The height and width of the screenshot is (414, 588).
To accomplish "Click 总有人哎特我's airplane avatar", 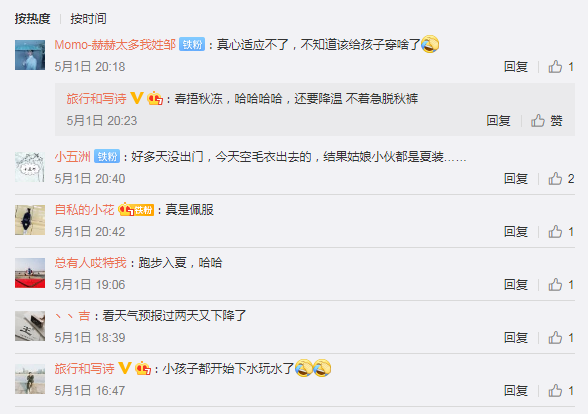I will click(30, 273).
